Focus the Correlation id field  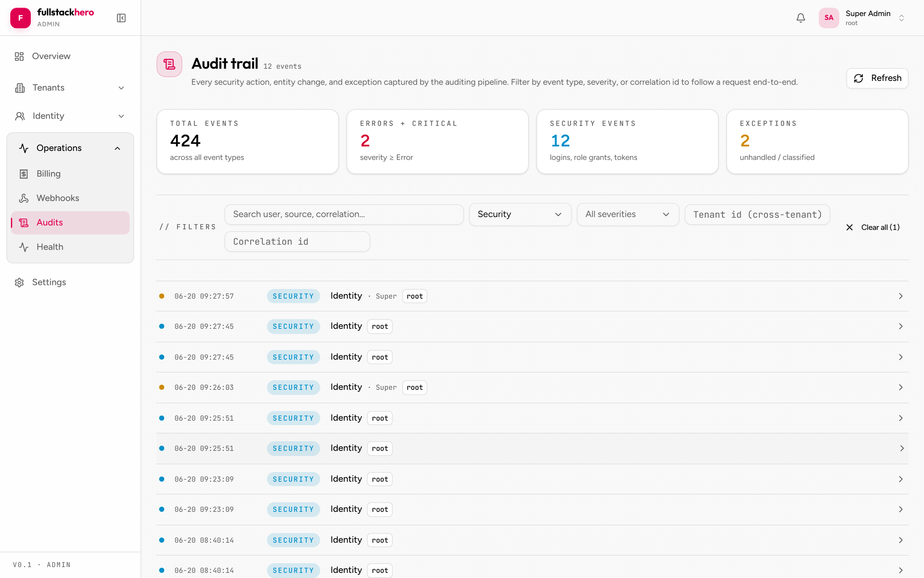pyautogui.click(x=297, y=241)
